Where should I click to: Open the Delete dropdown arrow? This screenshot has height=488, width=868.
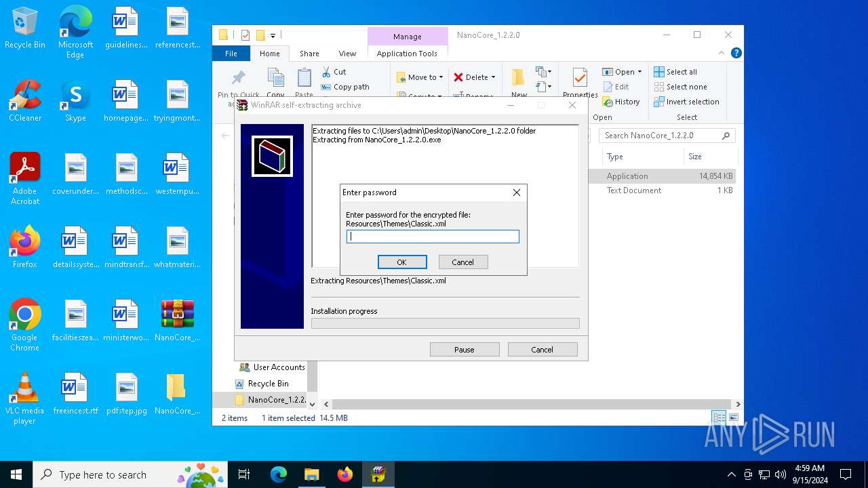tap(493, 77)
